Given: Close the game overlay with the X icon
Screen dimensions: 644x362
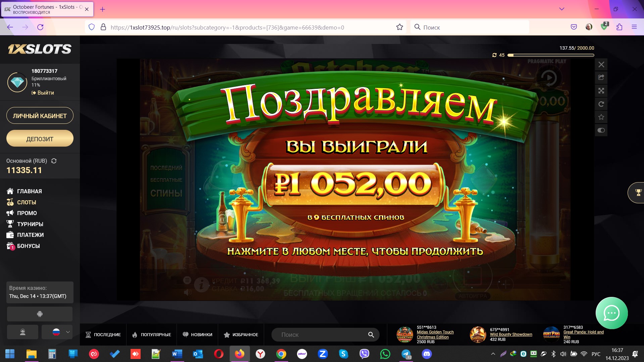Looking at the screenshot, I should coord(601,64).
